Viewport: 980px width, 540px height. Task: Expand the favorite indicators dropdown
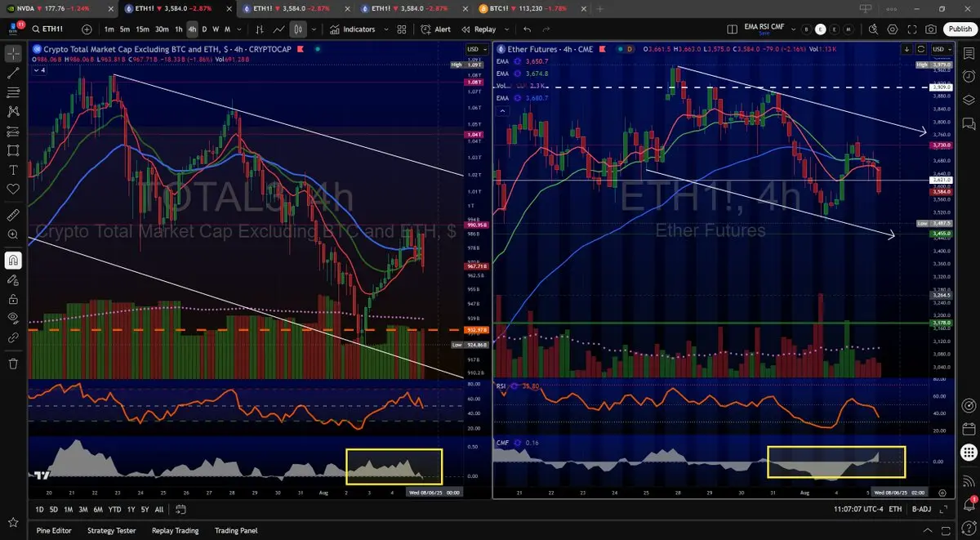point(385,29)
